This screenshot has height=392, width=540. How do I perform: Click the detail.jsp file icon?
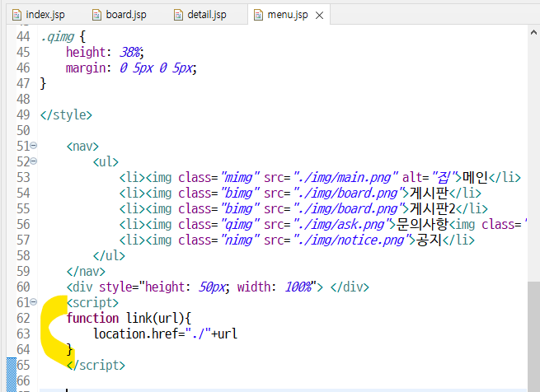coord(178,15)
